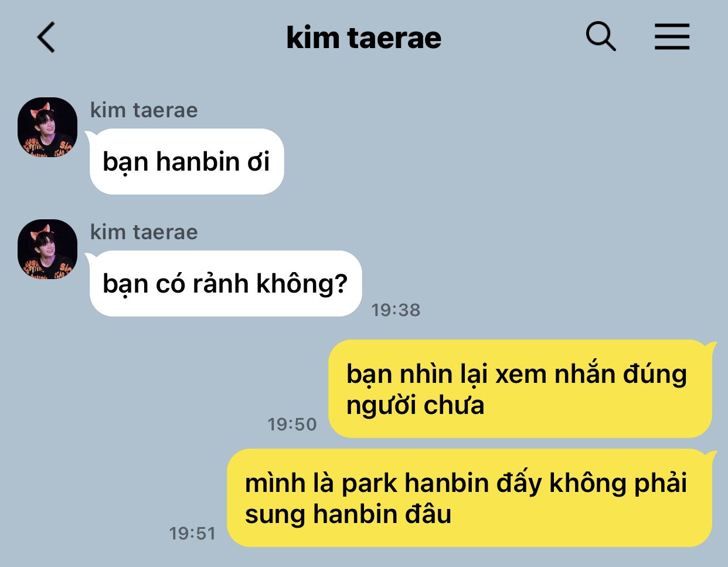Tap kim taerae's first profile avatar

(47, 127)
